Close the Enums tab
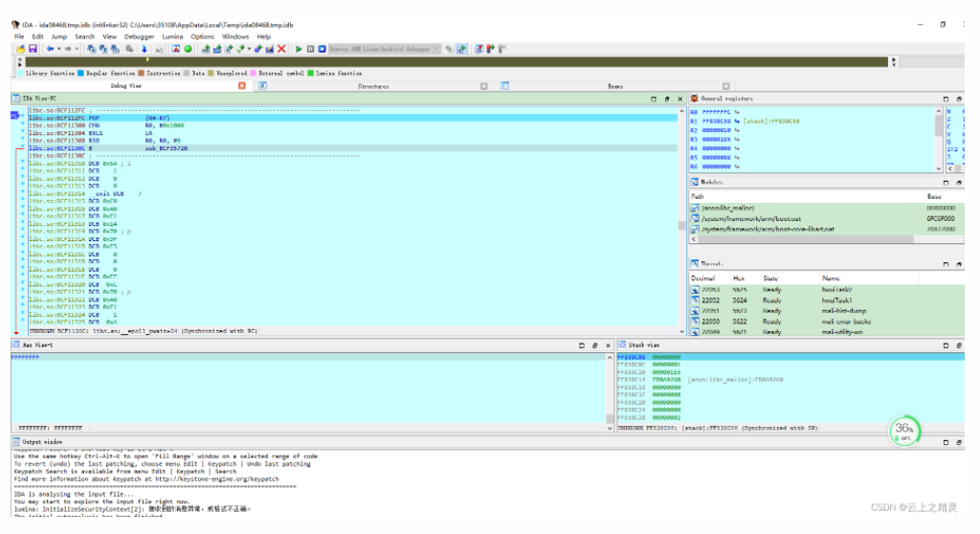The width and height of the screenshot is (980, 534). coord(725,86)
